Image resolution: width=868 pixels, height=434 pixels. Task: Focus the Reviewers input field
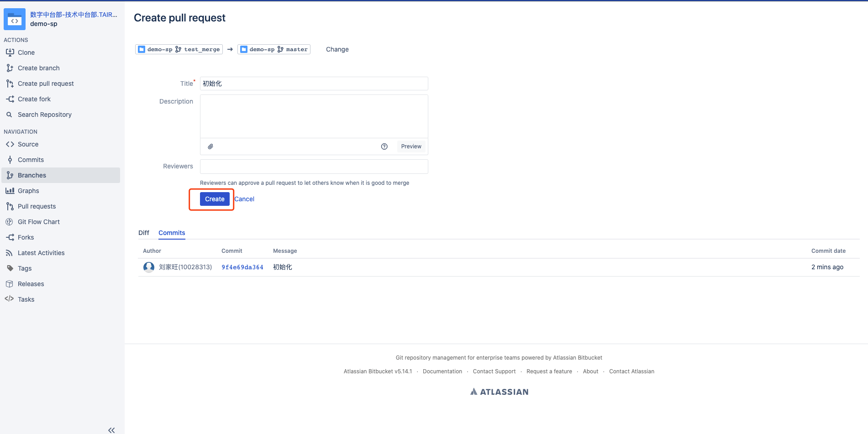tap(314, 167)
